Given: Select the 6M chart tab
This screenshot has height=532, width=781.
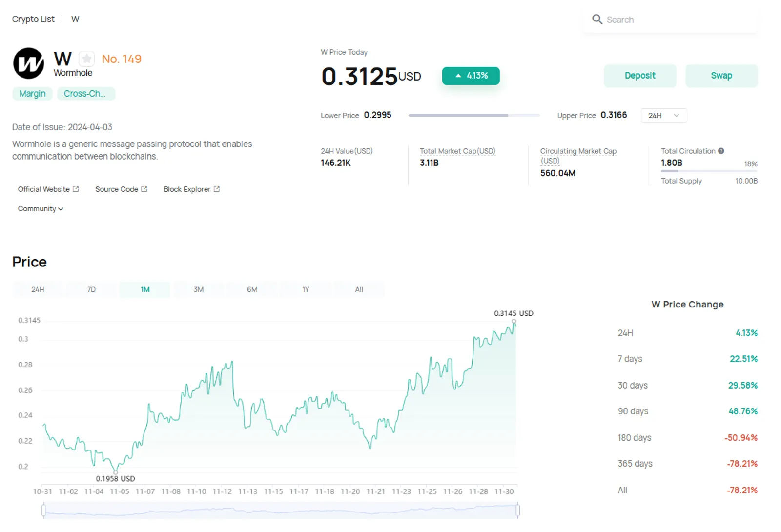Looking at the screenshot, I should pyautogui.click(x=252, y=289).
